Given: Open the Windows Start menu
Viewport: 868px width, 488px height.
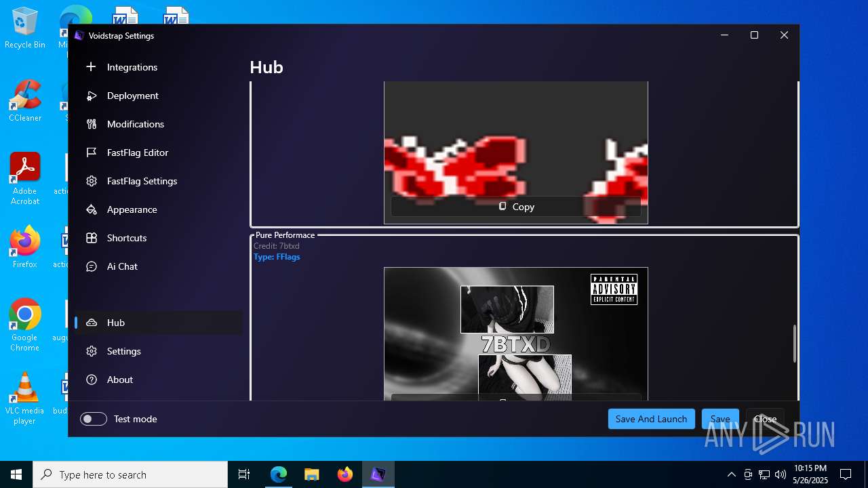Looking at the screenshot, I should click(x=16, y=474).
